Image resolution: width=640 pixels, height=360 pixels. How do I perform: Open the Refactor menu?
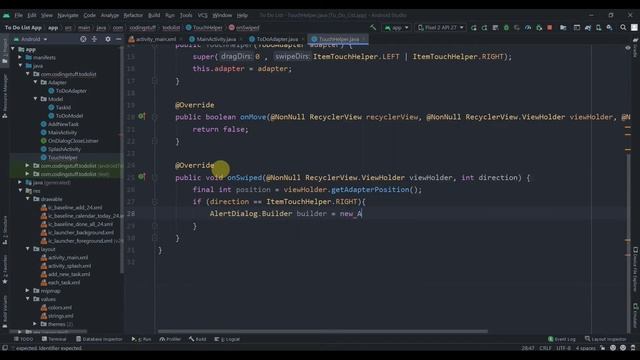pyautogui.click(x=133, y=15)
